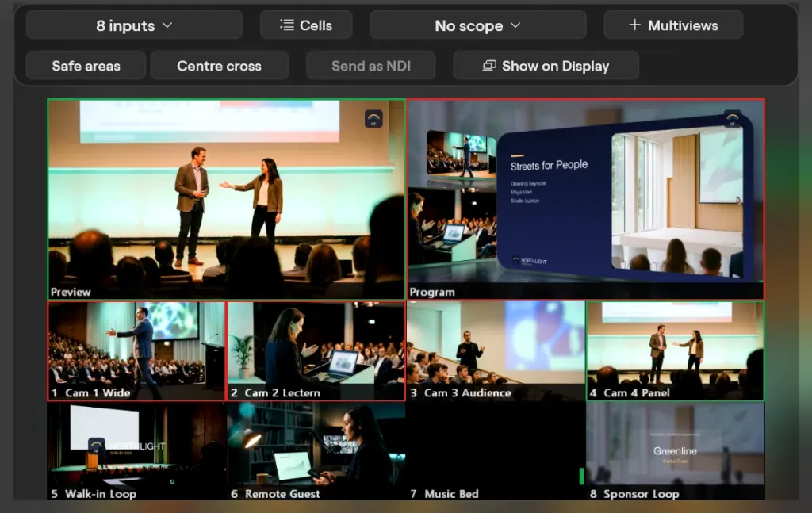Image resolution: width=812 pixels, height=513 pixels.
Task: Select the Program multiview cell
Action: [x=586, y=199]
